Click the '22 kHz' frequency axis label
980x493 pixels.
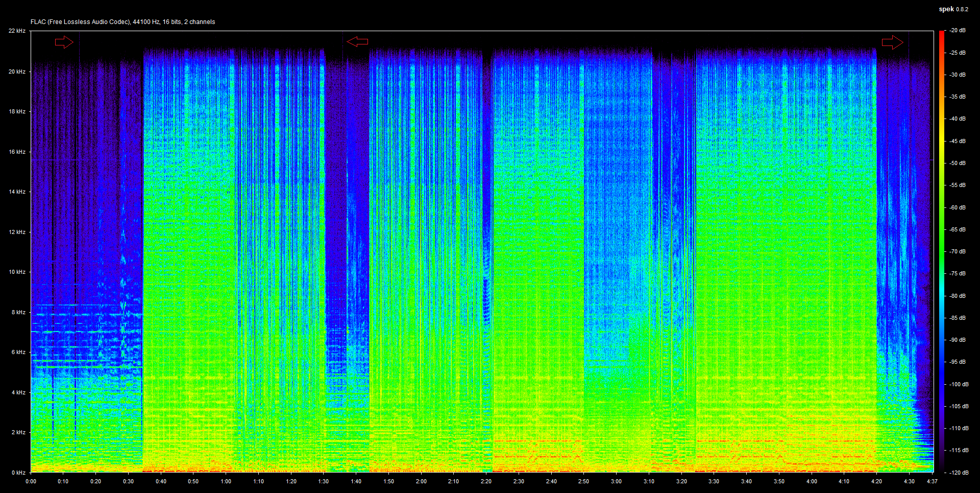[17, 31]
